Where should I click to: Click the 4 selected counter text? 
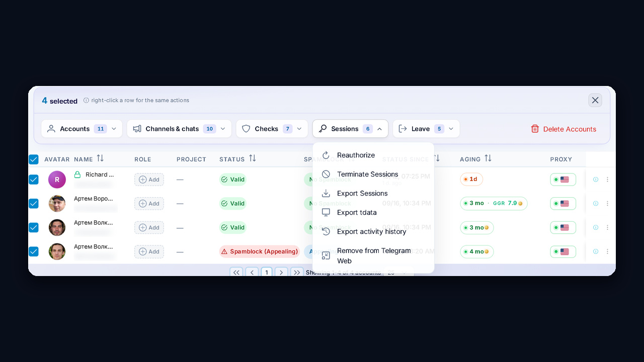click(x=59, y=101)
